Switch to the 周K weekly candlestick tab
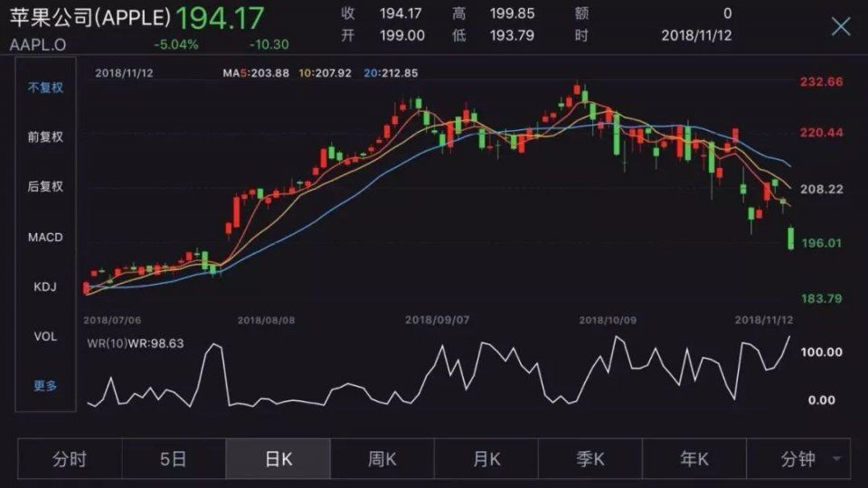 [x=382, y=459]
